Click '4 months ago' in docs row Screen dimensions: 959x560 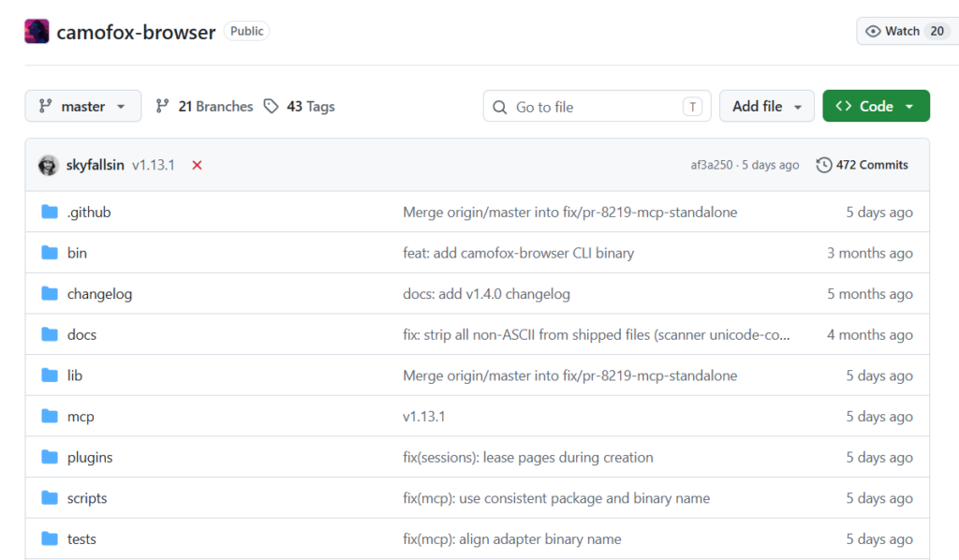870,335
